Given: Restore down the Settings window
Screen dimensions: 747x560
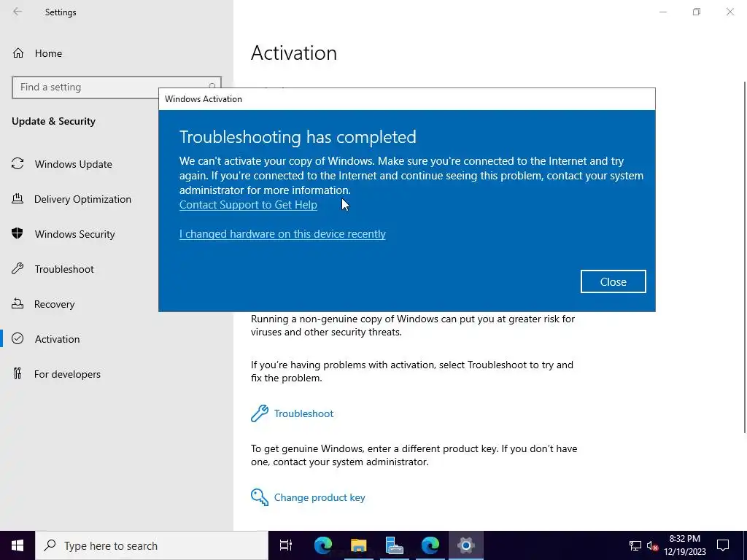Looking at the screenshot, I should [697, 12].
